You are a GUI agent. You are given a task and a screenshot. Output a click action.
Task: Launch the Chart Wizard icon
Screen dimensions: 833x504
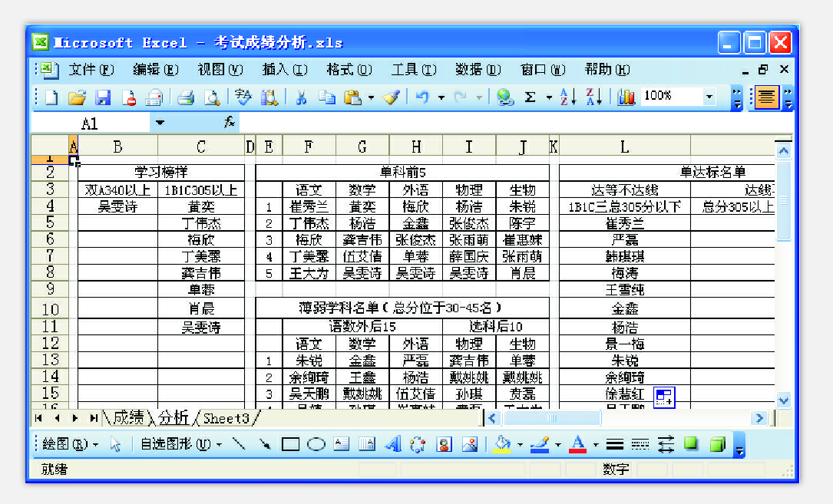point(626,97)
